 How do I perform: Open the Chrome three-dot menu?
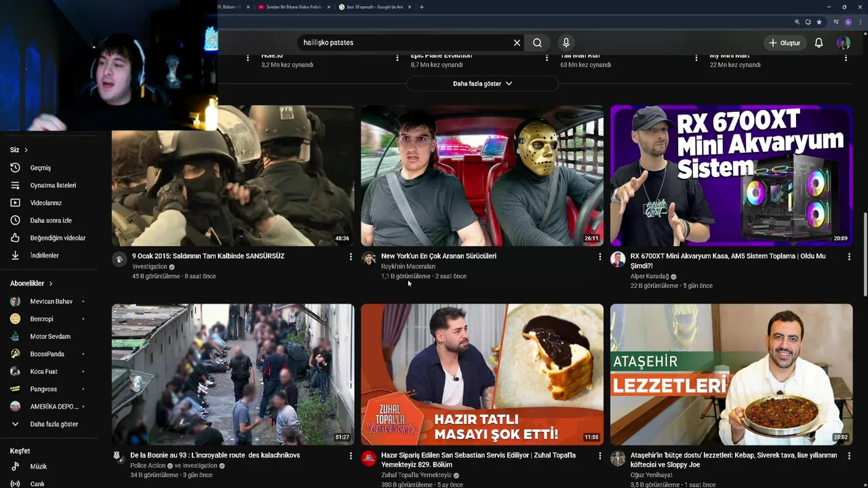pyautogui.click(x=861, y=22)
